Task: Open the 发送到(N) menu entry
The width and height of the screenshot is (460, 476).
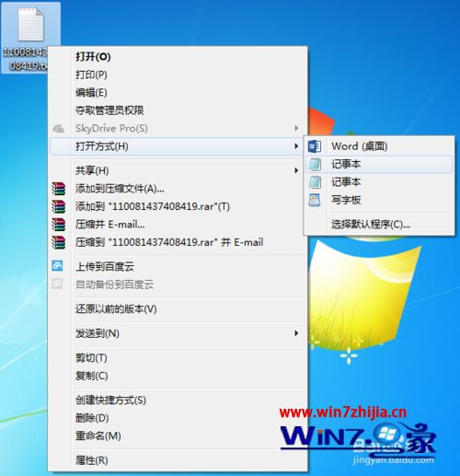Action: 178,333
